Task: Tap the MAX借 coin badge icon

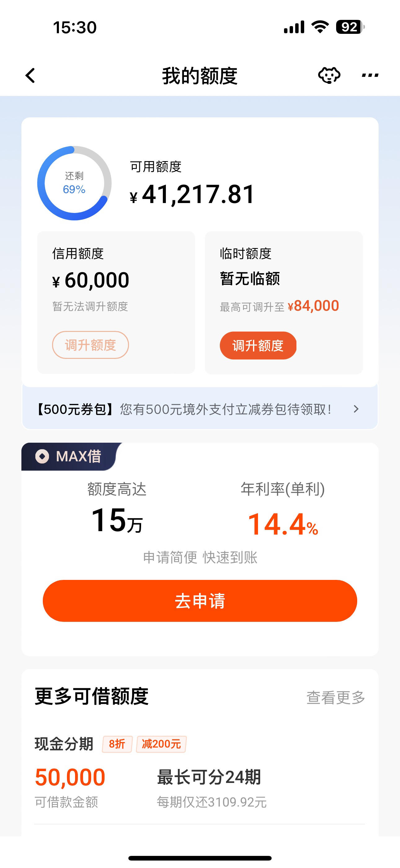Action: (x=42, y=456)
